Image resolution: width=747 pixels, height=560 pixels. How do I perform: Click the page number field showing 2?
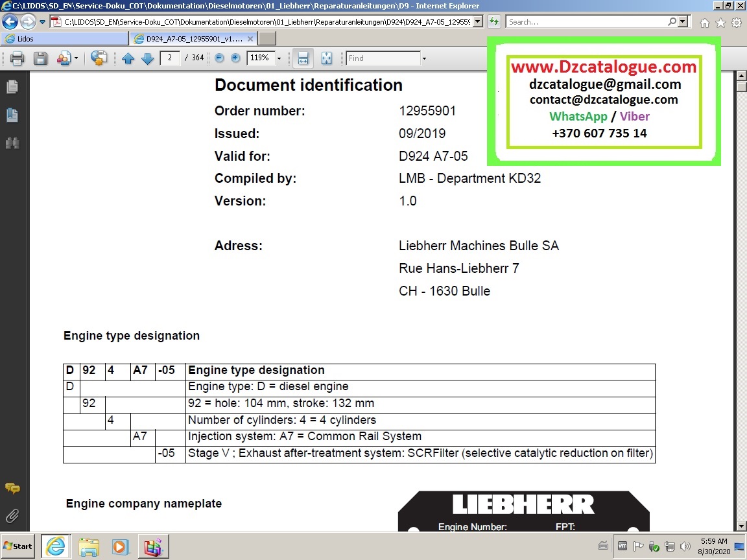click(170, 58)
